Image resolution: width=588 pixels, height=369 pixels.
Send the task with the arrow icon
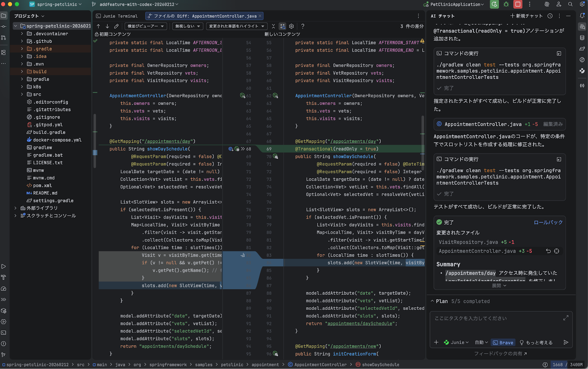coord(566,342)
